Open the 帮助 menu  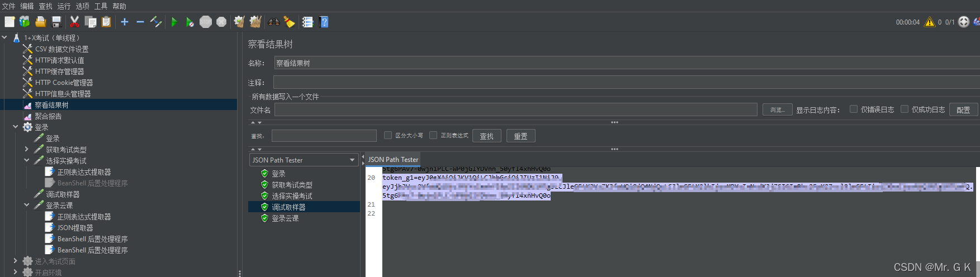click(x=120, y=6)
